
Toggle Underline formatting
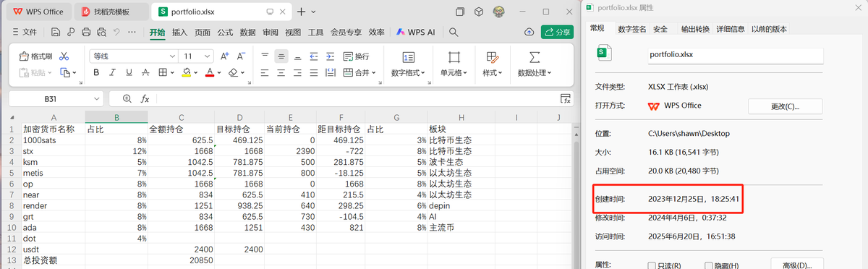click(x=129, y=72)
